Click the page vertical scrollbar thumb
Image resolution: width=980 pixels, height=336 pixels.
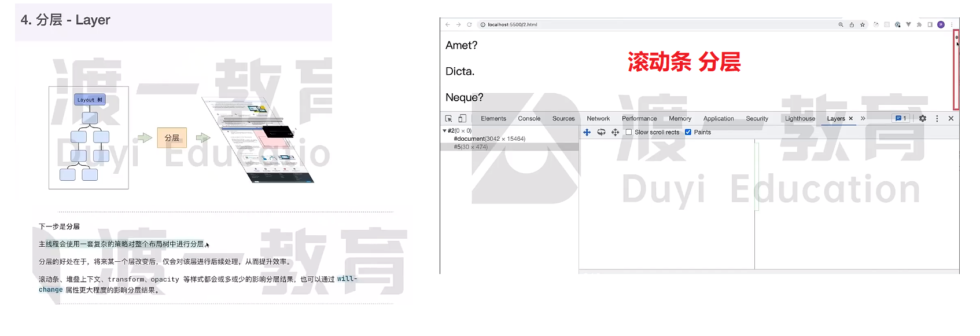tap(956, 38)
